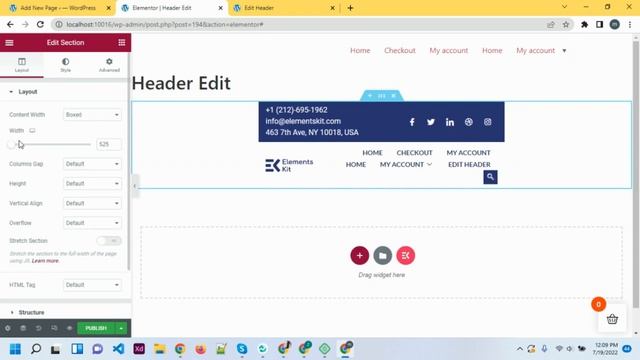Open Windows Start menu
This screenshot has height=360, width=640.
pos(15,349)
